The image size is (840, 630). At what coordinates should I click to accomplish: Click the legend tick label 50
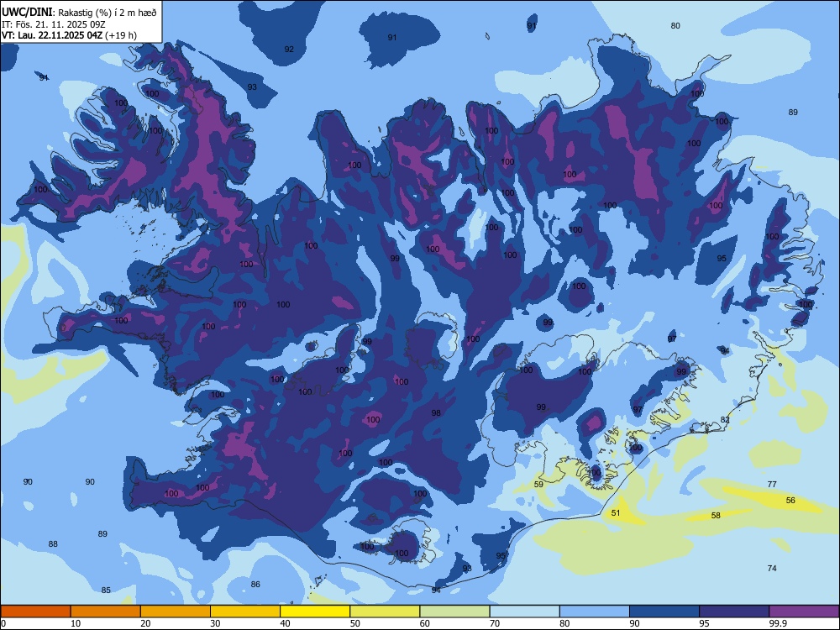tap(355, 623)
